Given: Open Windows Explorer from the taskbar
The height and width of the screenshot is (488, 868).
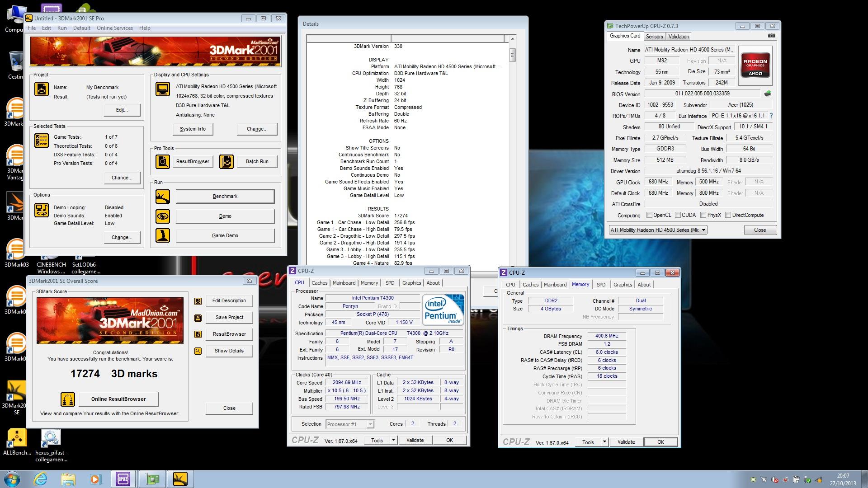Looking at the screenshot, I should click(68, 479).
